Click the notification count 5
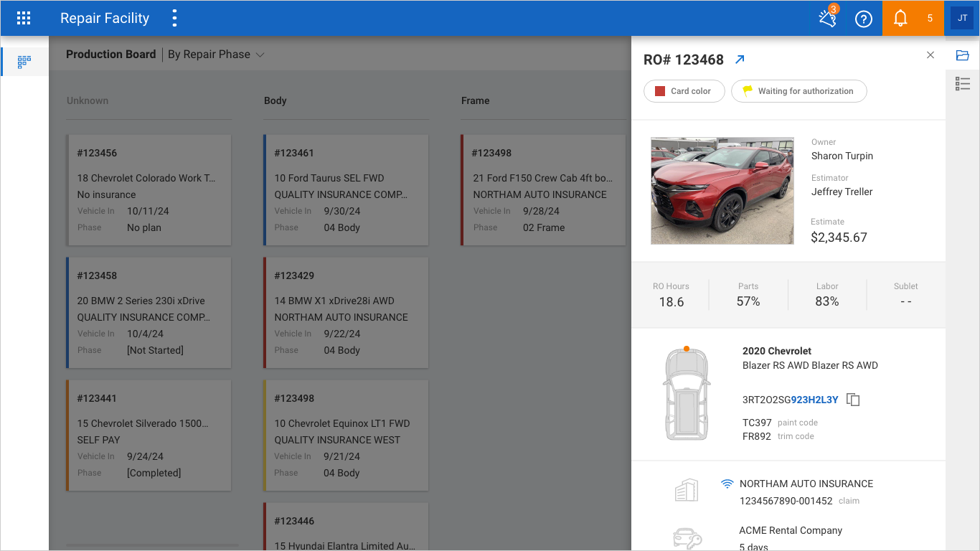 click(x=930, y=19)
